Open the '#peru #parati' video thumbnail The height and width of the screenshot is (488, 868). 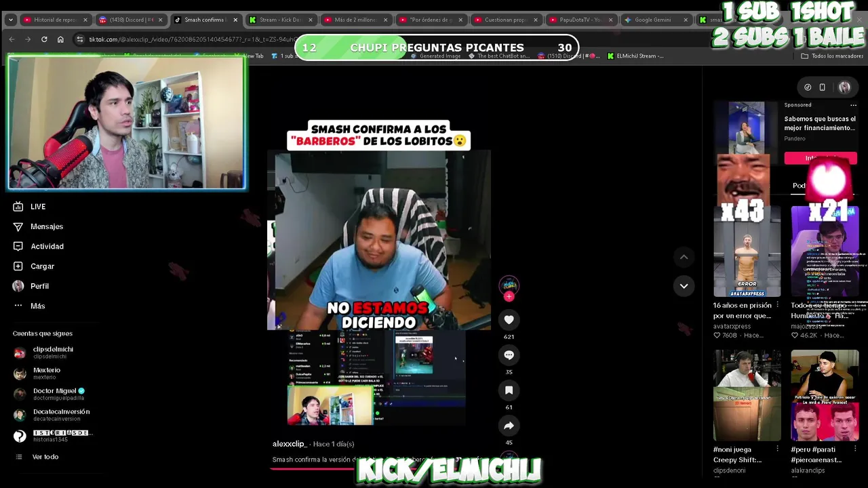coord(825,395)
